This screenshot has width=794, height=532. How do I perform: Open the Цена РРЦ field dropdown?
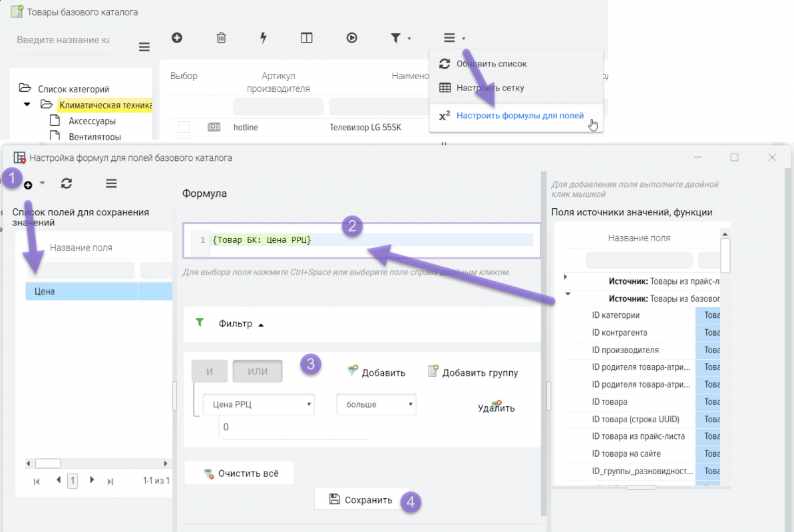[x=258, y=404]
